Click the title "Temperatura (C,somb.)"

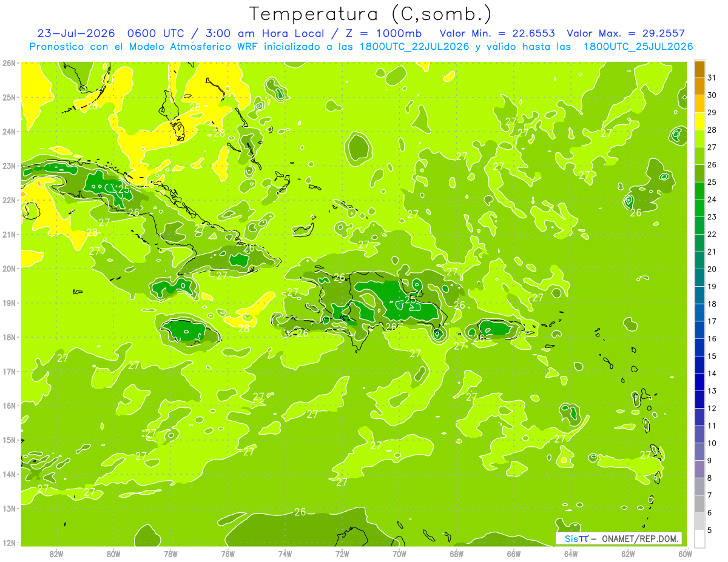click(x=371, y=14)
